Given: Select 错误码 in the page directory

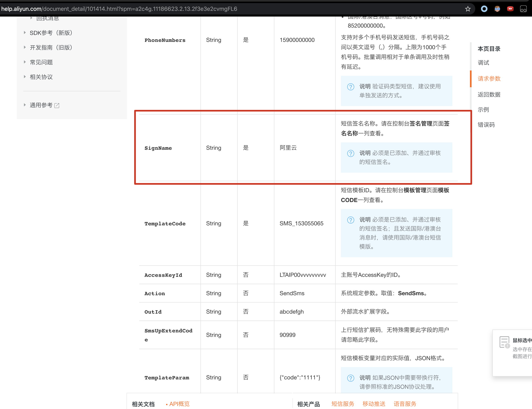Looking at the screenshot, I should tap(486, 125).
